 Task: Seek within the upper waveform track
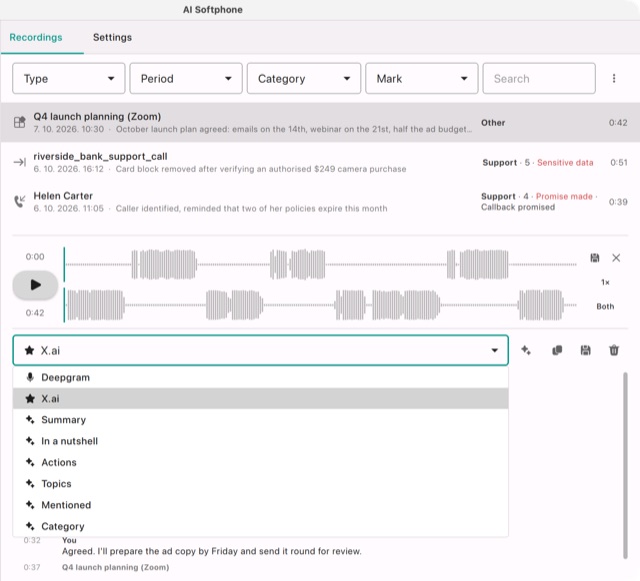pos(320,264)
